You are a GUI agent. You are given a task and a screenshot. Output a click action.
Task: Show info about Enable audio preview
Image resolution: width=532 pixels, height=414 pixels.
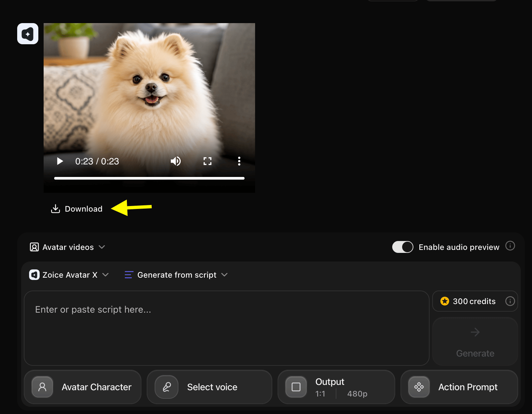tap(510, 246)
